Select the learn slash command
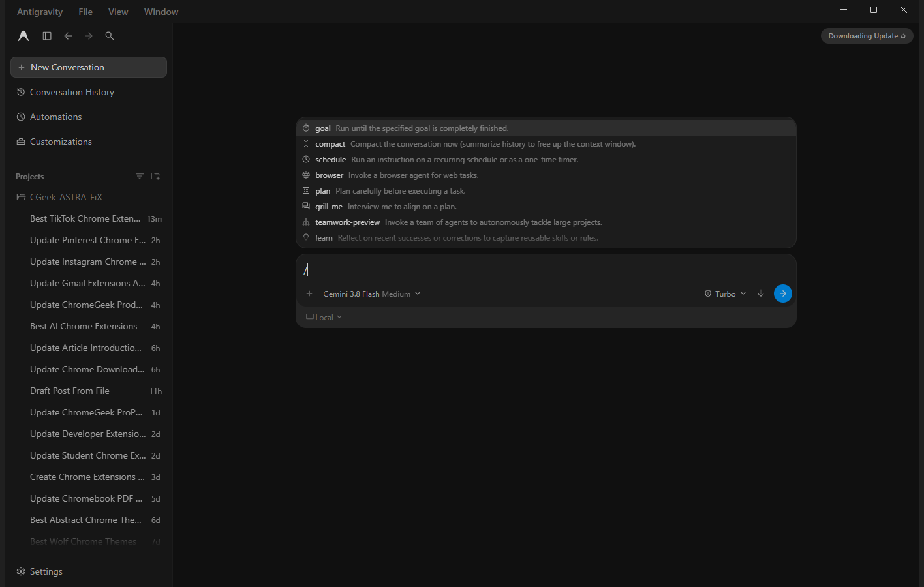The width and height of the screenshot is (924, 587). coord(546,238)
